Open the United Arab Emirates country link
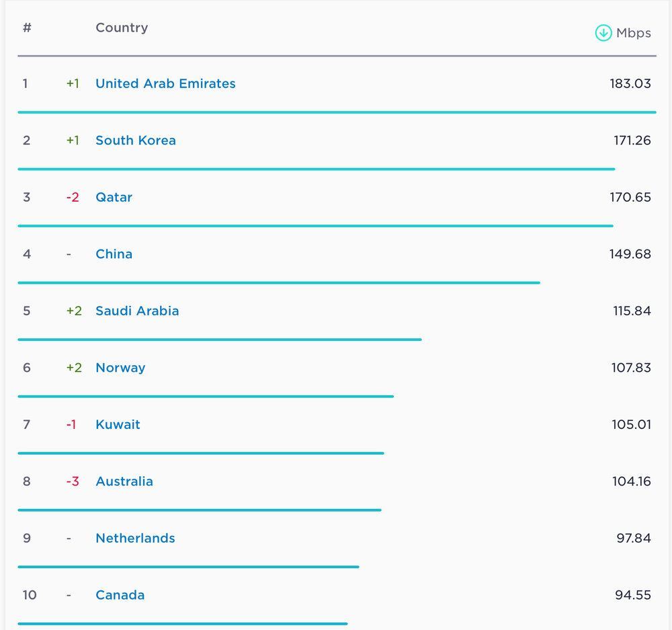 point(165,83)
